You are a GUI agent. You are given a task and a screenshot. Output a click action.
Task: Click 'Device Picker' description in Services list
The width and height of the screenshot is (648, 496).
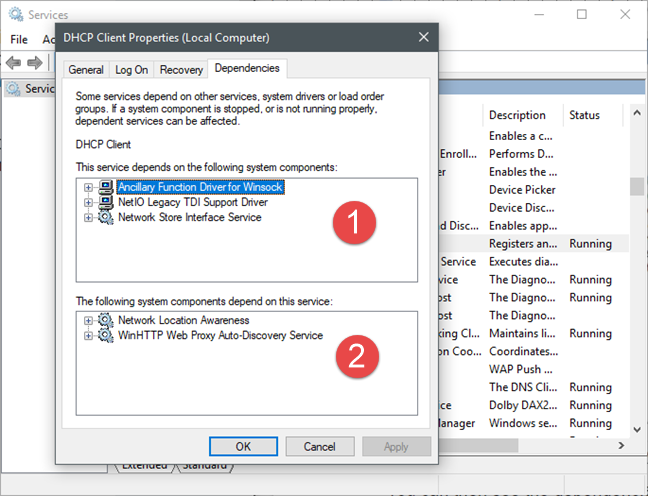point(522,190)
